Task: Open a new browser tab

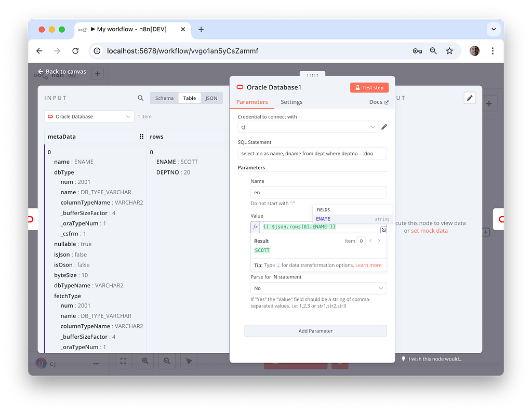Action: 201,30
